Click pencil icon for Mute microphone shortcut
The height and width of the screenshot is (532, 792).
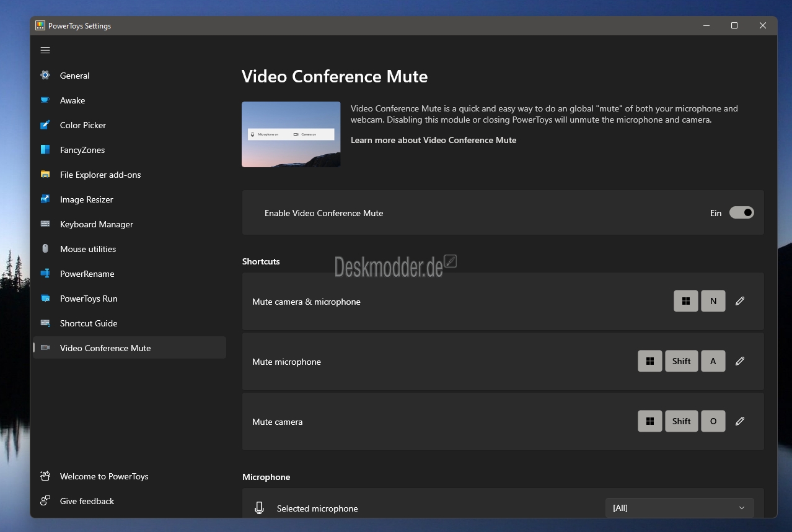[739, 361]
